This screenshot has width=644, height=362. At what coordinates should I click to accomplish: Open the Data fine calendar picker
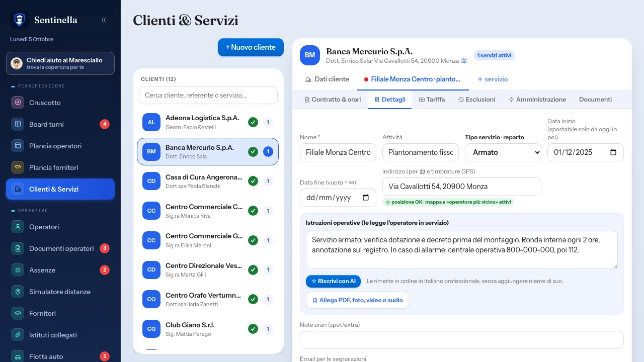tap(365, 198)
